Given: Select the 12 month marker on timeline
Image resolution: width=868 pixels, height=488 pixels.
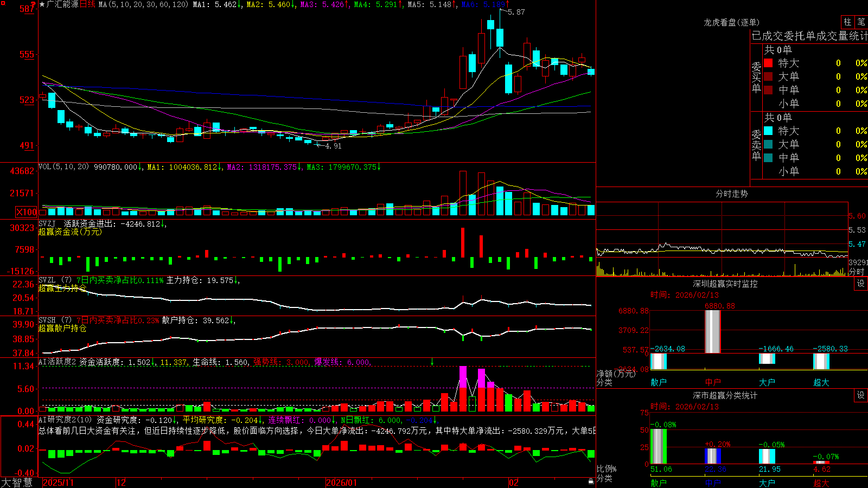Looking at the screenshot, I should [x=122, y=483].
